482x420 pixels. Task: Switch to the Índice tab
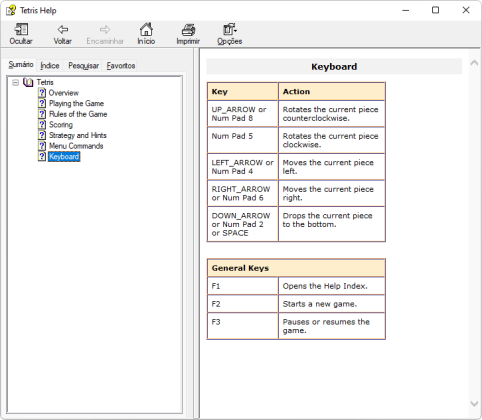click(50, 66)
